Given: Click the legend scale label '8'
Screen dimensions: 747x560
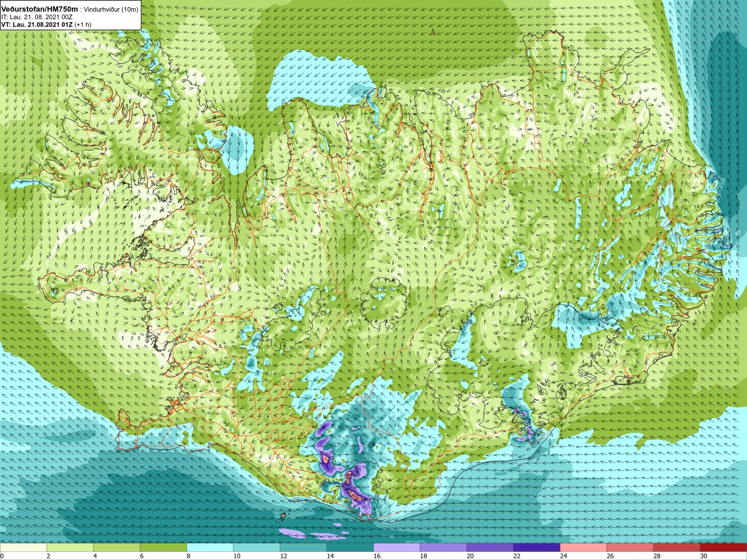Looking at the screenshot, I should pos(189,556).
